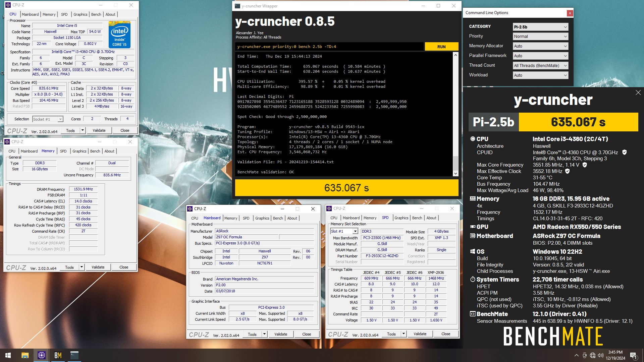
Task: Click the OS Windows icon in BenchMate
Action: [473, 251]
